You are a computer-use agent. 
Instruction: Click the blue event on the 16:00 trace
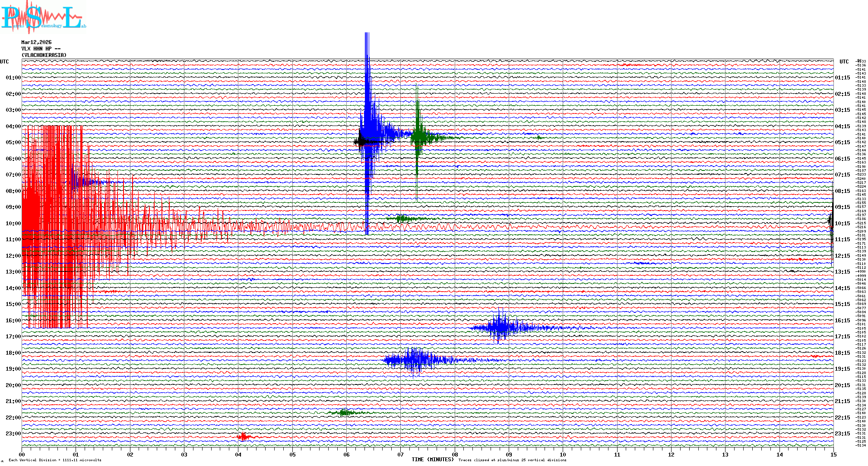click(x=501, y=327)
